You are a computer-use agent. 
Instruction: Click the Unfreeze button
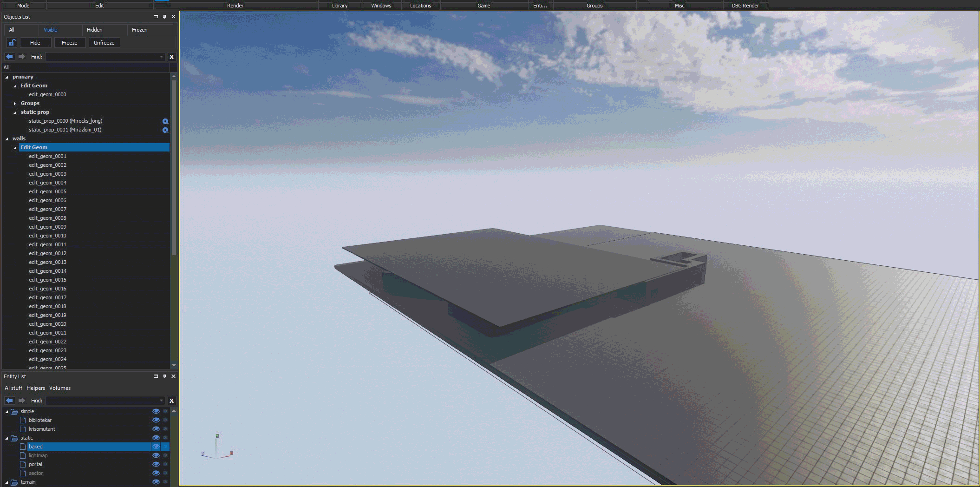(x=104, y=42)
